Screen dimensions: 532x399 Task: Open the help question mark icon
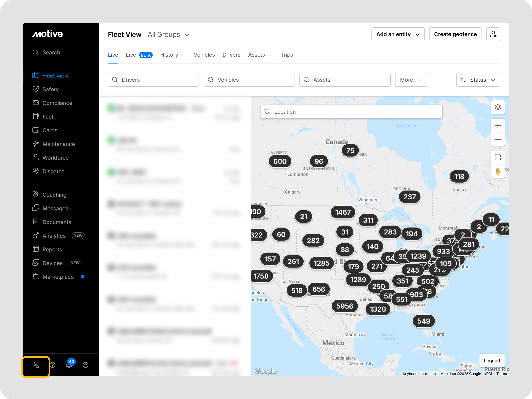[53, 365]
